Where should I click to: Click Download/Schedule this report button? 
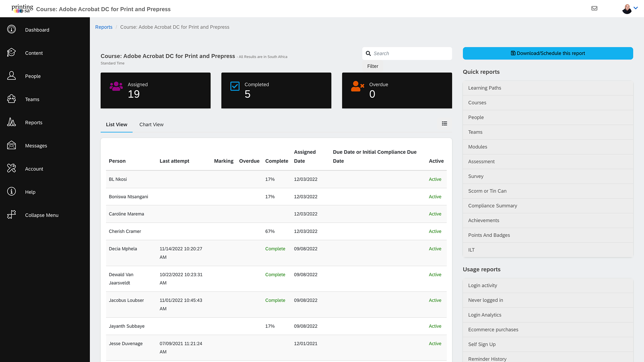click(548, 53)
